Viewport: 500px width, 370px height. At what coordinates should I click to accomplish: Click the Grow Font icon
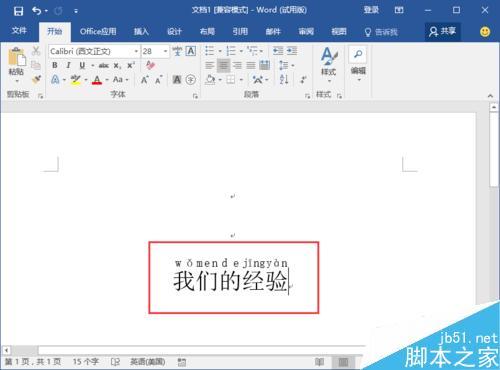pyautogui.click(x=144, y=80)
